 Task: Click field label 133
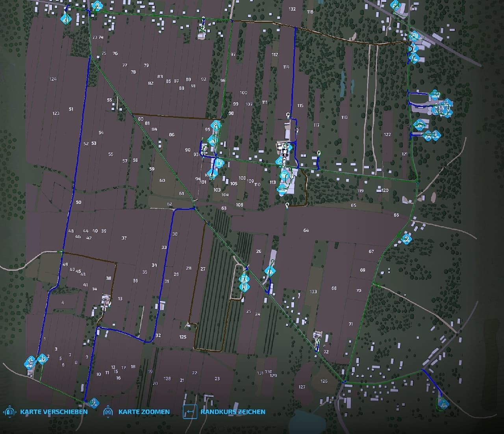click(313, 292)
